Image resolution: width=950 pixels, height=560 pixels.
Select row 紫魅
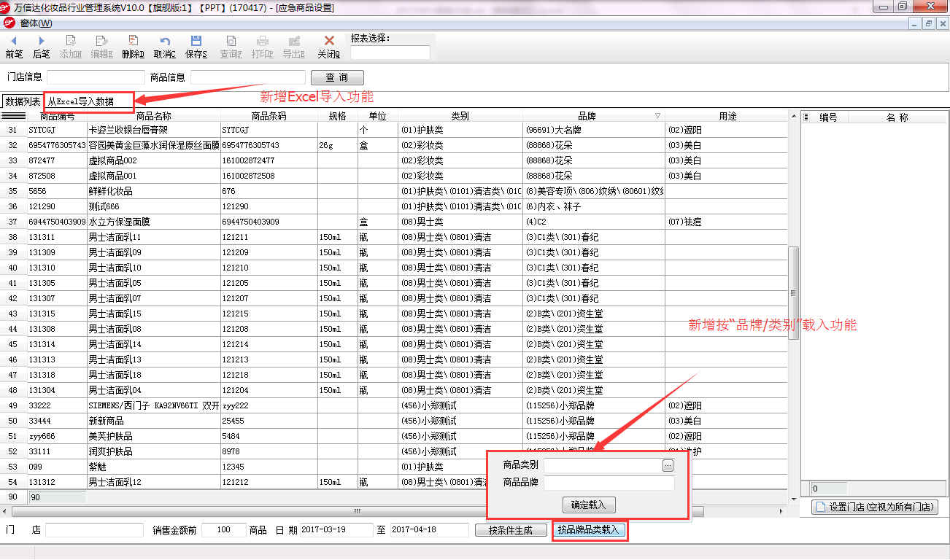click(395, 467)
